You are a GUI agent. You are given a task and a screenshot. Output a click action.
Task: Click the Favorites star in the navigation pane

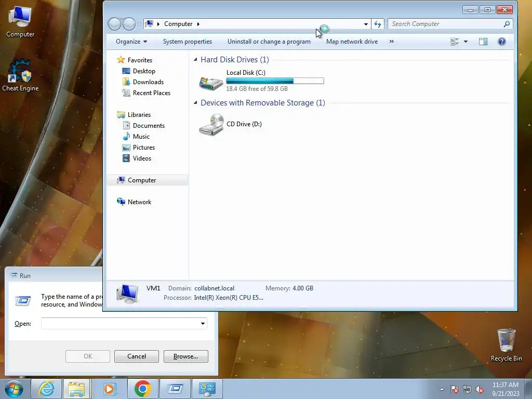[121, 60]
